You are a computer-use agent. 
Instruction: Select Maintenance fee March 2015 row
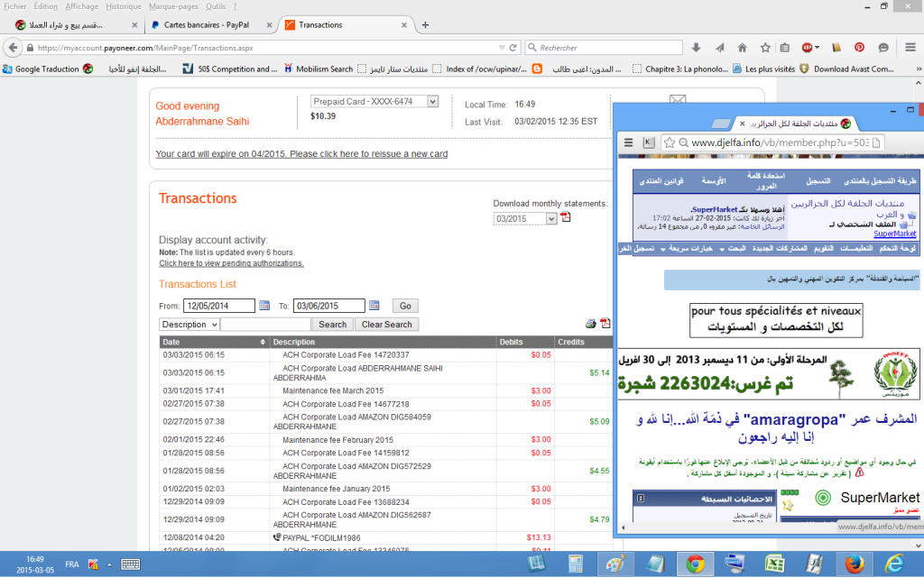386,390
